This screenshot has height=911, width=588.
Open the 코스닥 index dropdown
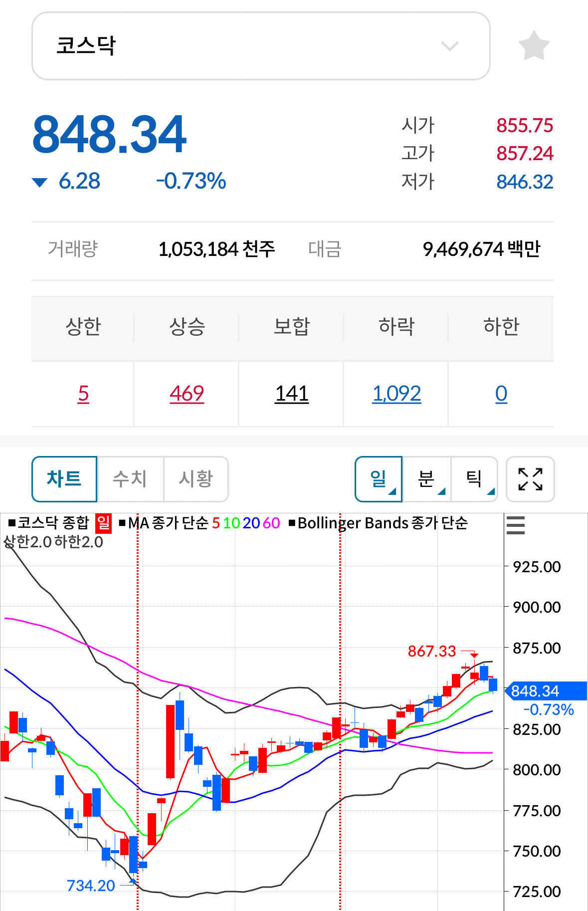pyautogui.click(x=261, y=46)
